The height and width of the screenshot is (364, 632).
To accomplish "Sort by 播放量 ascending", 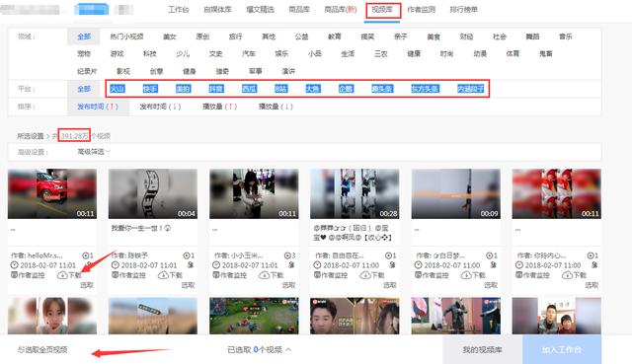I will click(219, 107).
